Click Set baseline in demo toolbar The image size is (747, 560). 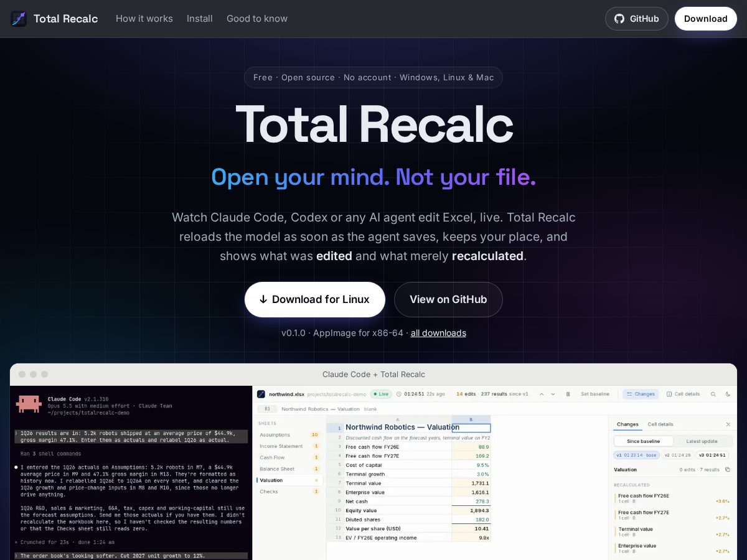point(595,394)
